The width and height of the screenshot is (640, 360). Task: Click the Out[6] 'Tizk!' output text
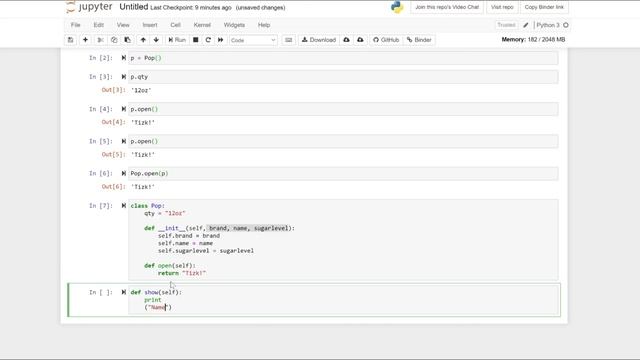pos(143,187)
